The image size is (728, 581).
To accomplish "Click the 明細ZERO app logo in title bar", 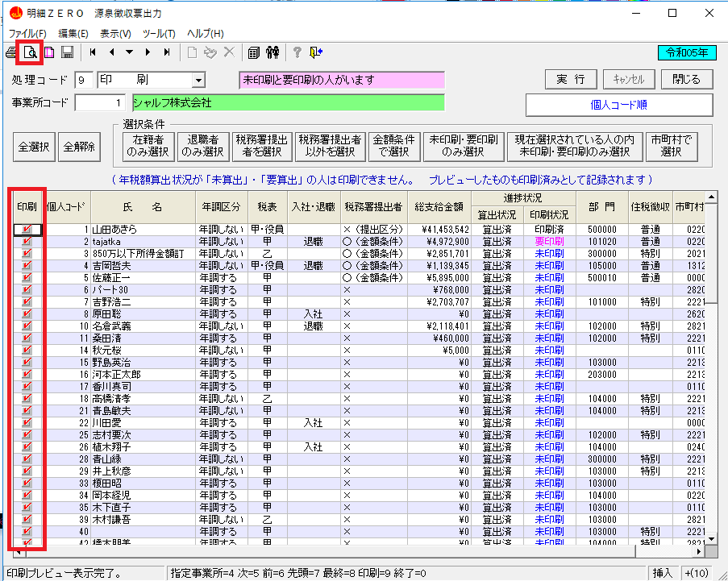I will pyautogui.click(x=16, y=13).
